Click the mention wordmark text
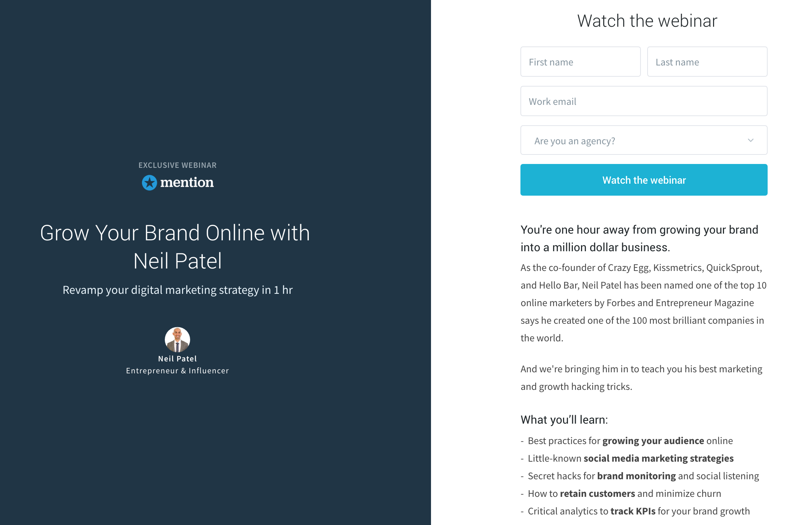 click(187, 182)
